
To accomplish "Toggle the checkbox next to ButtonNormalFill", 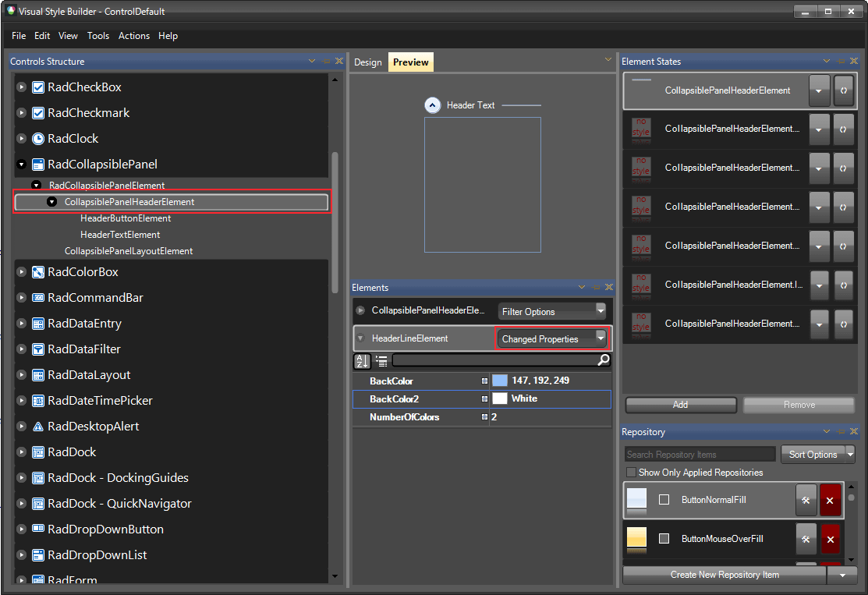I will tap(663, 500).
